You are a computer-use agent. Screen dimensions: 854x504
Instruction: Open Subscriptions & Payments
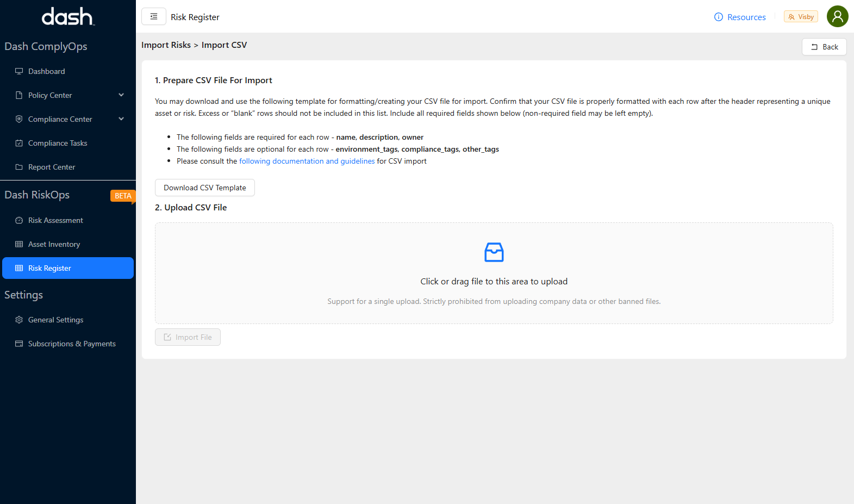tap(72, 344)
